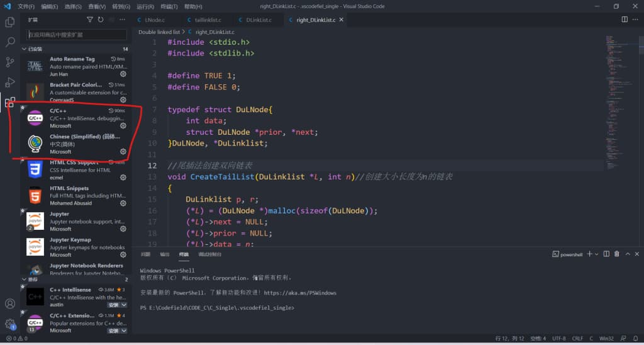Install the C++ Intellisense extension
This screenshot has height=345, width=644.
(113, 305)
